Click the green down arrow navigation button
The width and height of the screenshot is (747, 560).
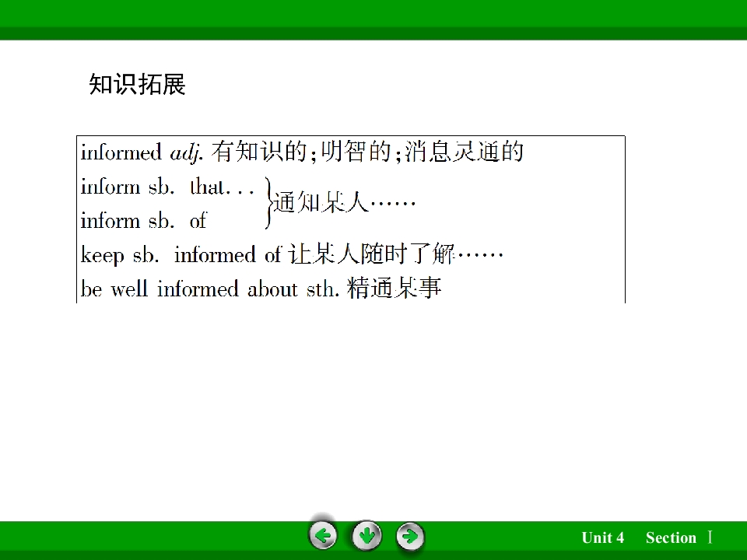(x=366, y=536)
